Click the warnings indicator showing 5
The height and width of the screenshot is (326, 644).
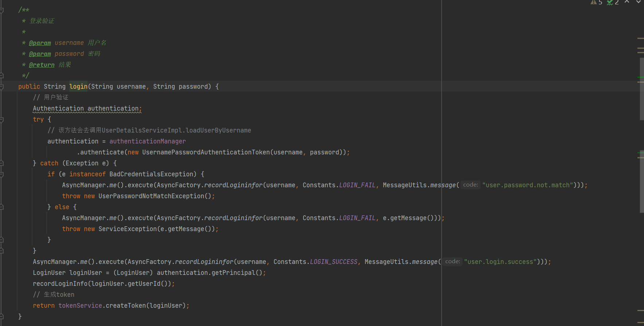pos(596,2)
